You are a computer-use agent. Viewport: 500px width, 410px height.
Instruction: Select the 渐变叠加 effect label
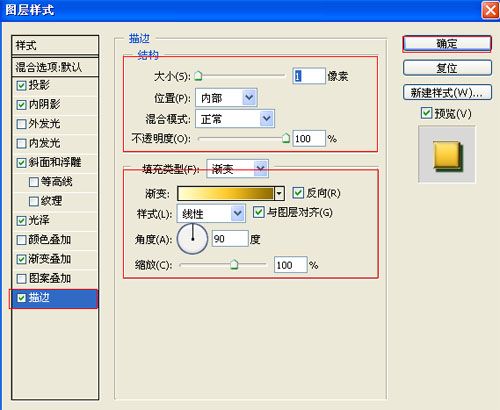pyautogui.click(x=50, y=259)
